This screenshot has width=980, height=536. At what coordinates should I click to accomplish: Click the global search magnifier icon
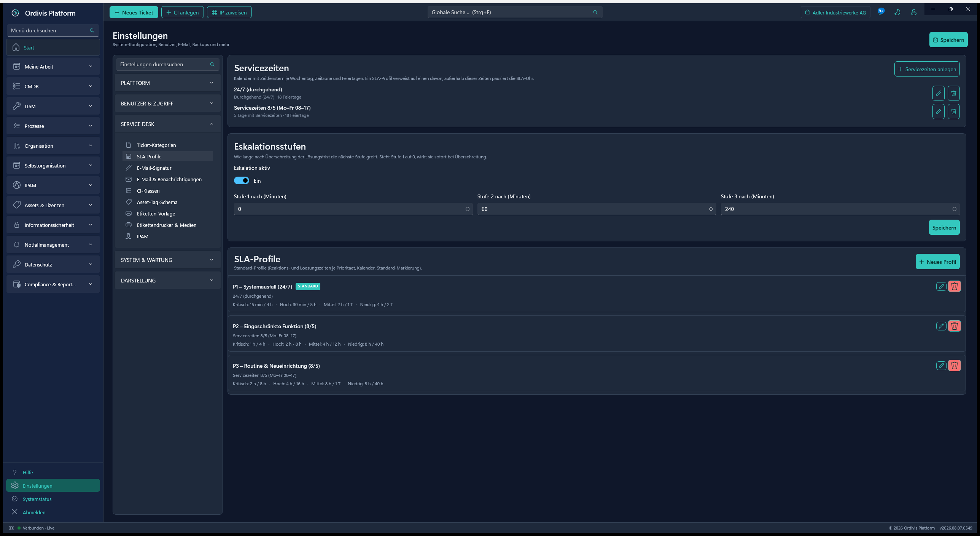595,12
